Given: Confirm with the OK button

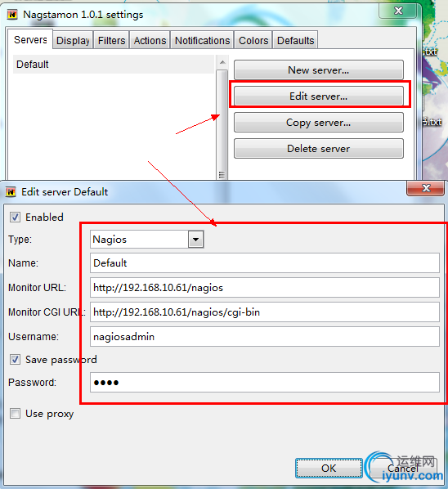Looking at the screenshot, I should pyautogui.click(x=329, y=468).
